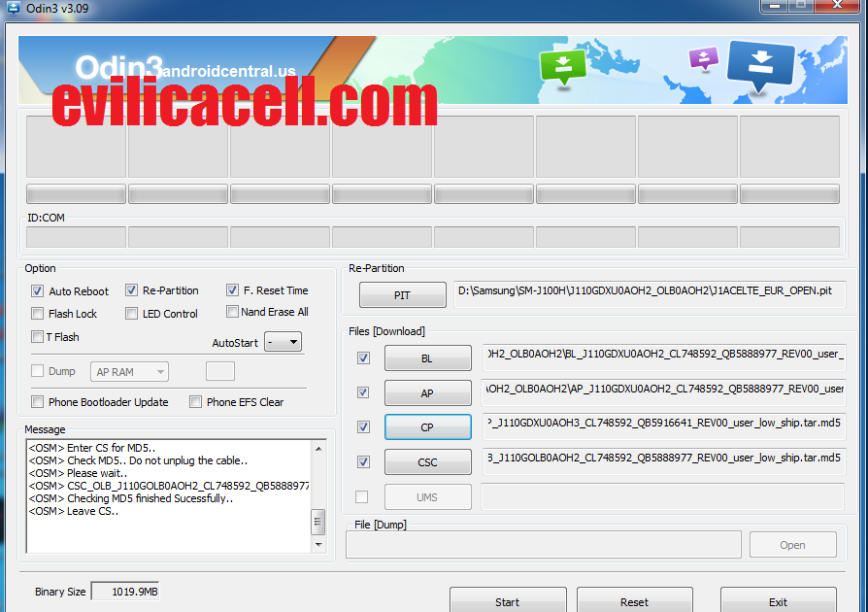This screenshot has height=612, width=868.
Task: Click the empty UMS path field
Action: coord(662,496)
